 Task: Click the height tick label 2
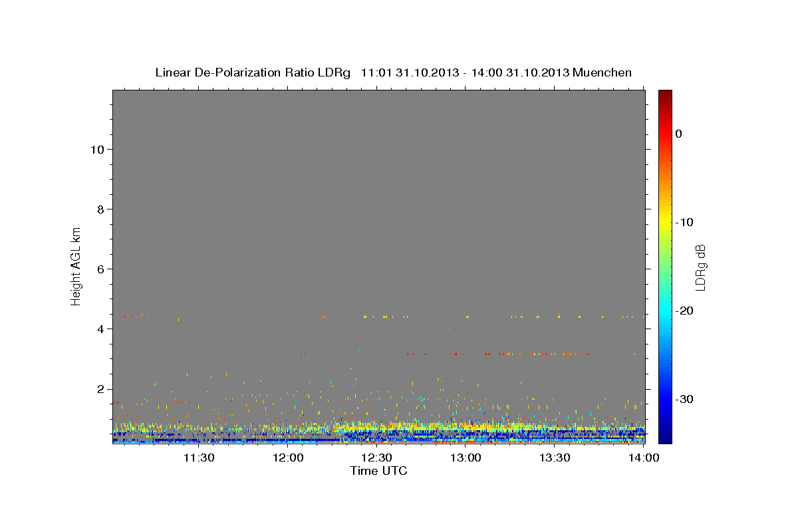coord(100,389)
